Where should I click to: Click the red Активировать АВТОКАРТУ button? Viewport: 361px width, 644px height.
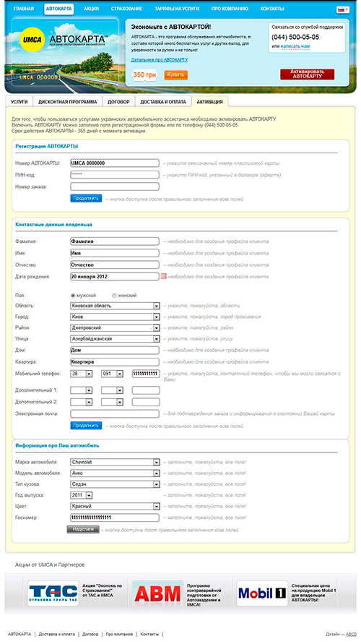click(x=308, y=74)
